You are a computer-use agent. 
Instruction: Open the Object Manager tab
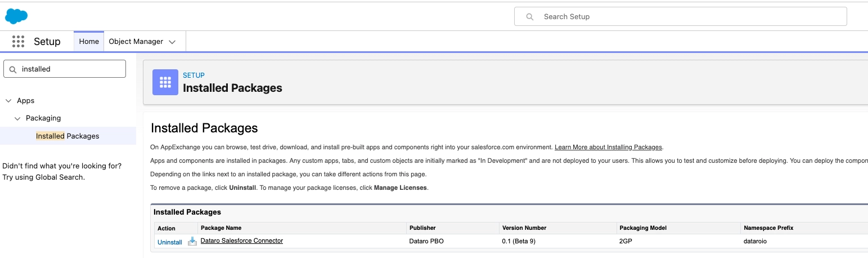(x=136, y=41)
